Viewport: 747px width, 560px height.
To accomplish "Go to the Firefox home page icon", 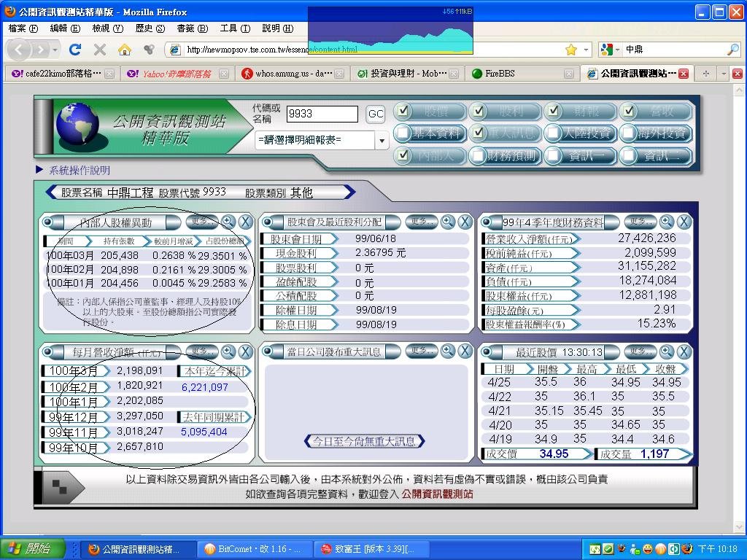I will (x=124, y=50).
